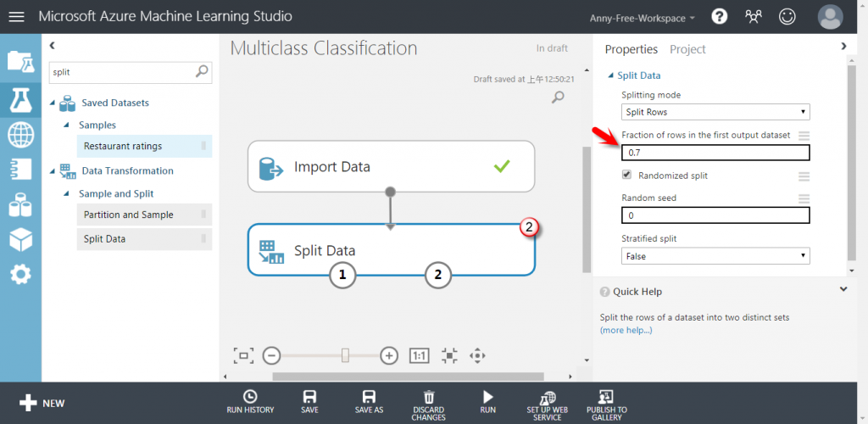Run the experiment
868x424 pixels.
click(x=487, y=402)
